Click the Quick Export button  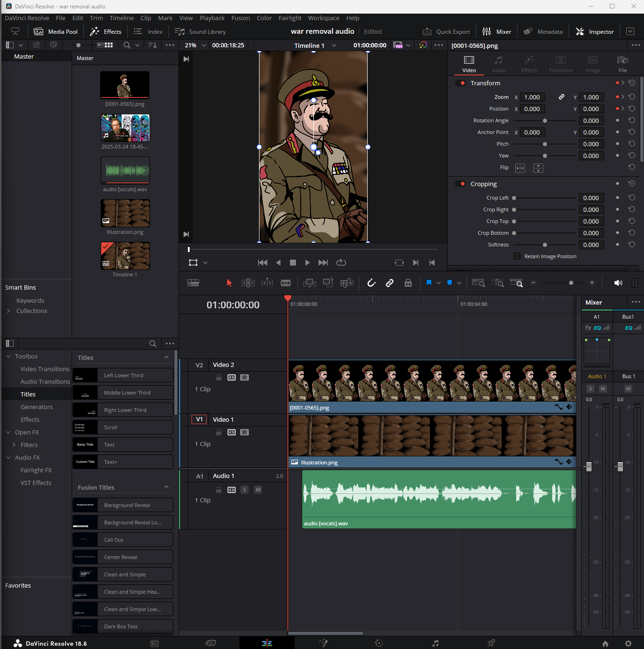(446, 31)
